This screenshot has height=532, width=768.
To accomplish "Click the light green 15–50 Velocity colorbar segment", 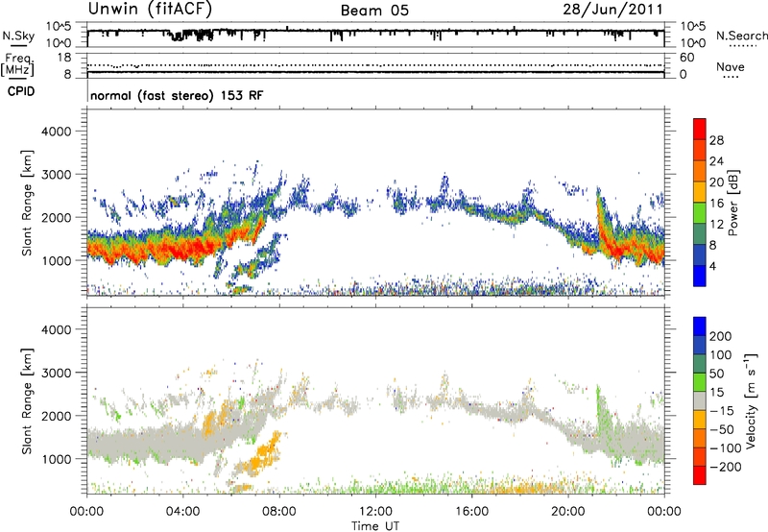I will coord(700,382).
